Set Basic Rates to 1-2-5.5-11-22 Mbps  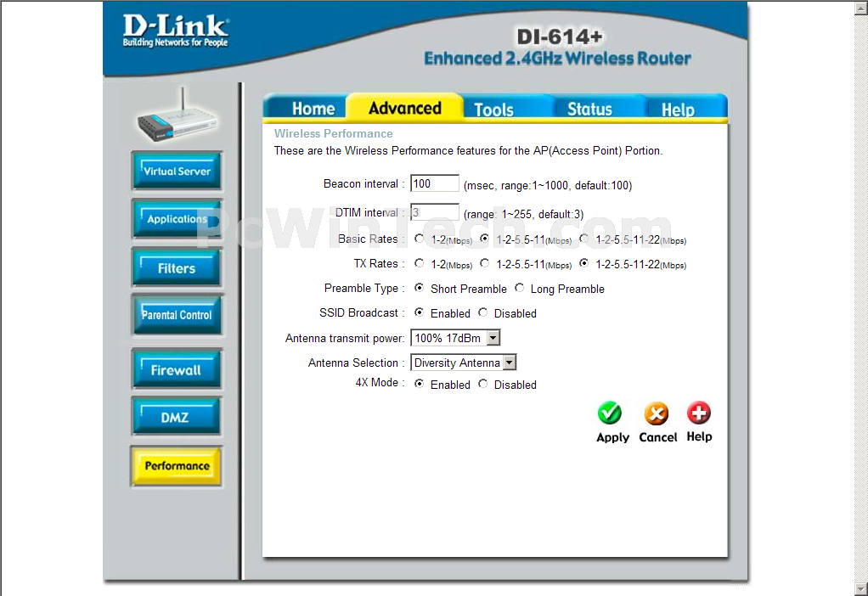pos(583,239)
